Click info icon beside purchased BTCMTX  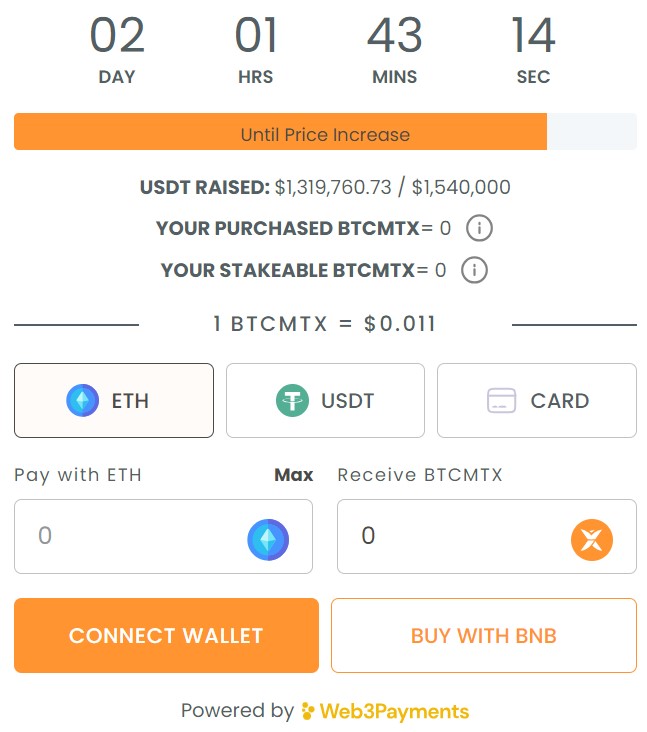point(479,228)
